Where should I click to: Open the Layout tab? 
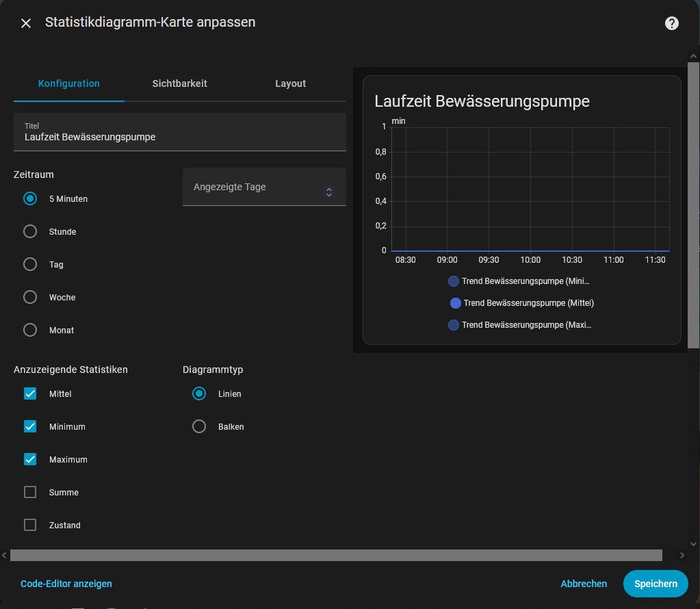click(290, 83)
